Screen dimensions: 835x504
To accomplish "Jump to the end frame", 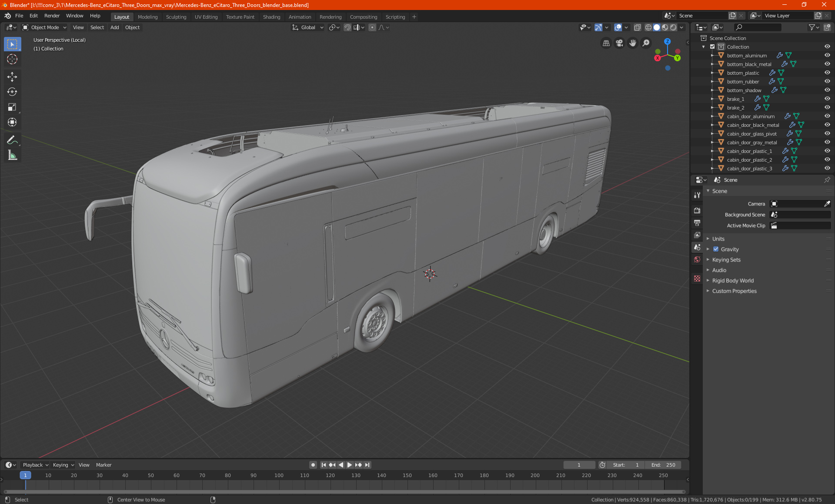I will coord(367,465).
